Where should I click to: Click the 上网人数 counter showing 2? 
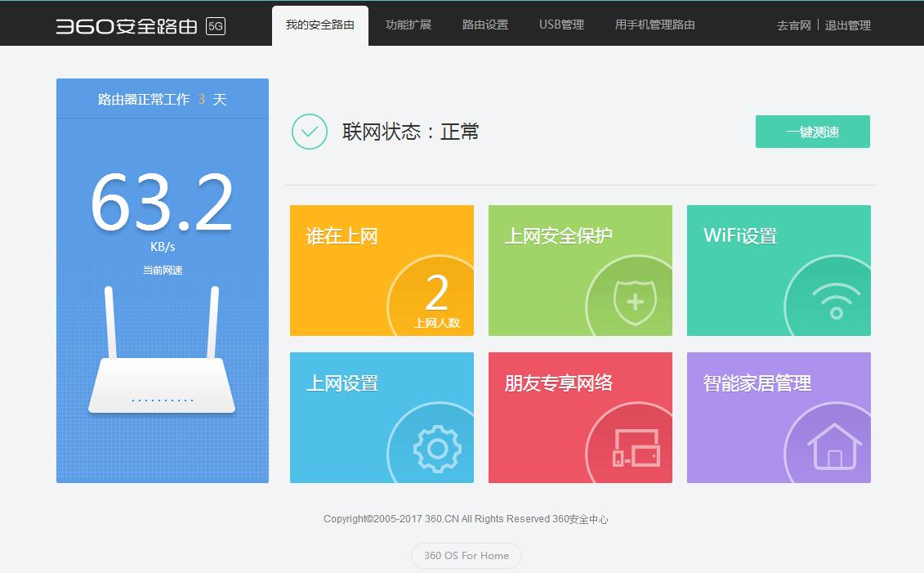point(440,302)
